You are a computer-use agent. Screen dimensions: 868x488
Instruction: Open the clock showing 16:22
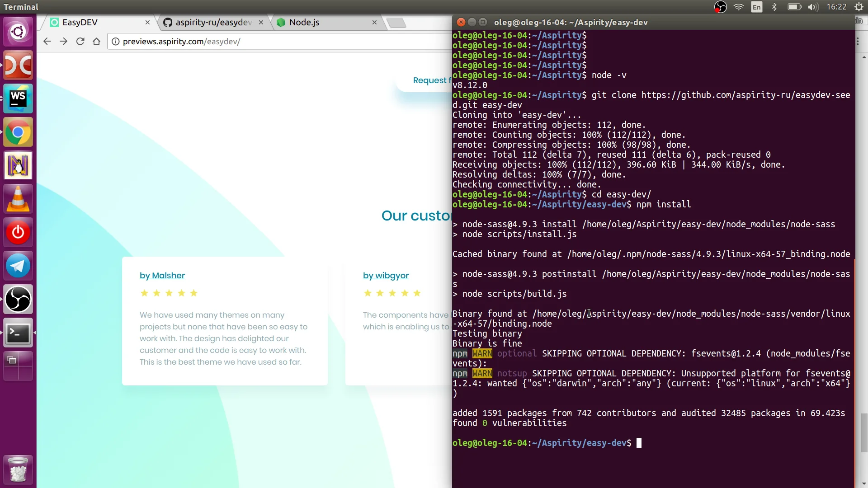(x=838, y=7)
